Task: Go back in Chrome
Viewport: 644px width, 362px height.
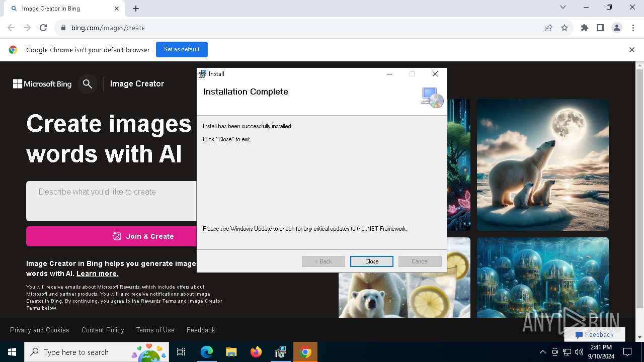Action: (11, 28)
